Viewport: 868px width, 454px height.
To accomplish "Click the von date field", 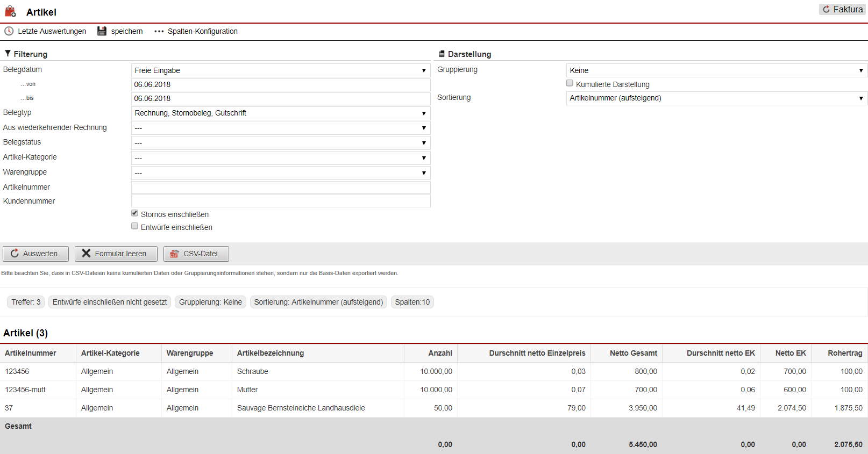I will 281,84.
